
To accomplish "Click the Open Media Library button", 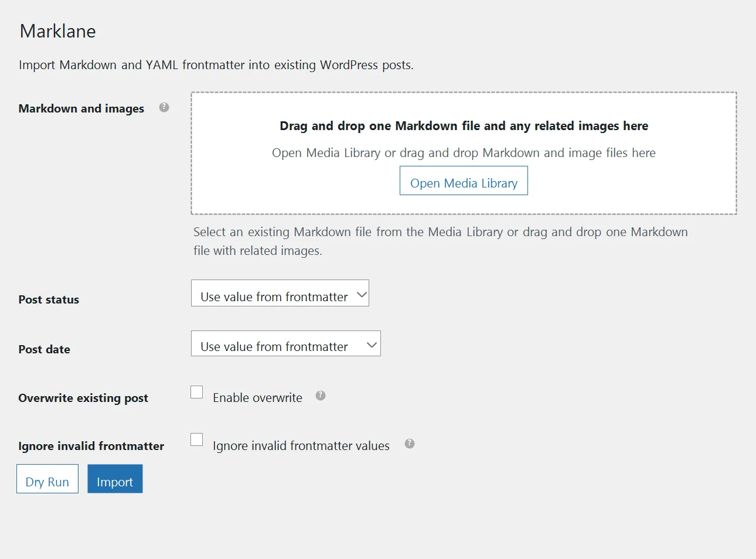I will point(464,180).
